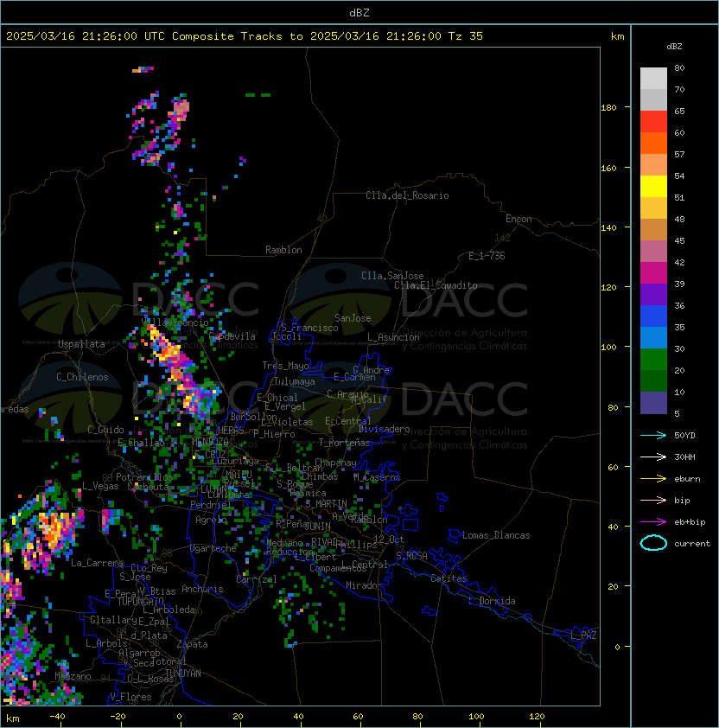Click the 'Carrizal' map label

tap(257, 579)
